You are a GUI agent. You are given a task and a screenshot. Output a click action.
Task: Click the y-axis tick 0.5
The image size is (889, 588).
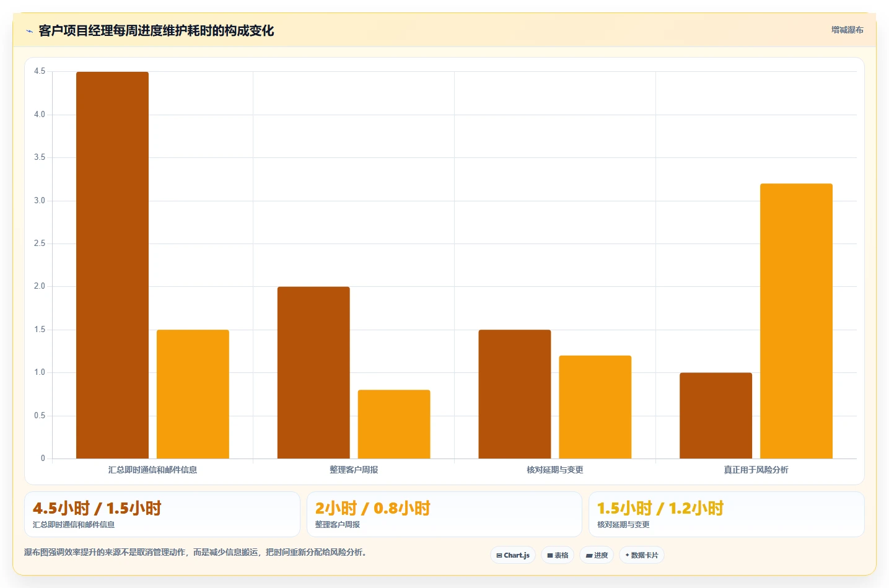pyautogui.click(x=40, y=416)
